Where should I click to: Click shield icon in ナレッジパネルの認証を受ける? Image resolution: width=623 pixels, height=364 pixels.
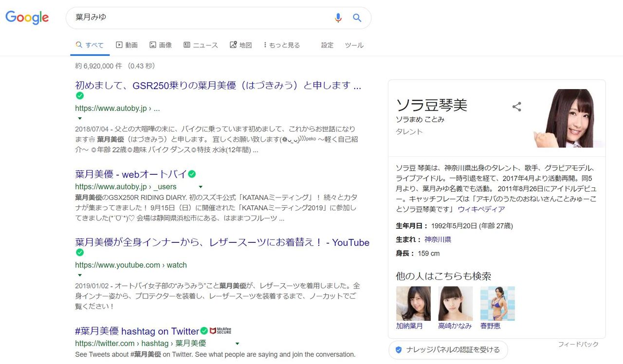pyautogui.click(x=399, y=350)
